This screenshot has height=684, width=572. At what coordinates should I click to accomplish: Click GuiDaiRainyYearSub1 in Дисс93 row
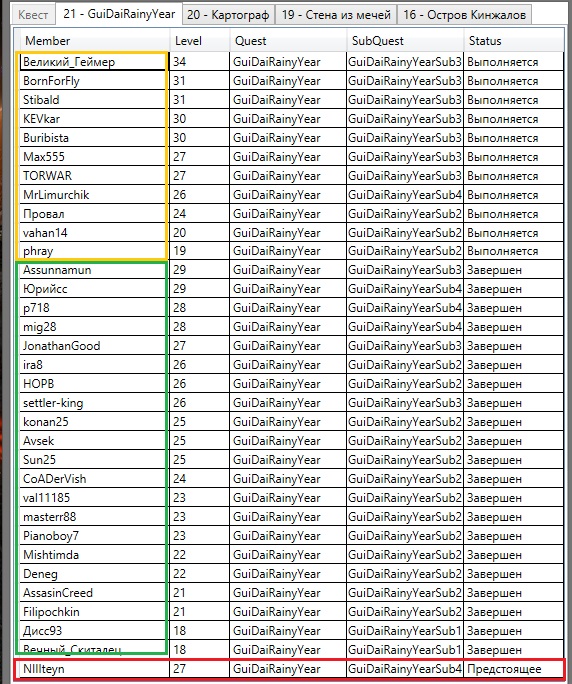click(x=405, y=630)
